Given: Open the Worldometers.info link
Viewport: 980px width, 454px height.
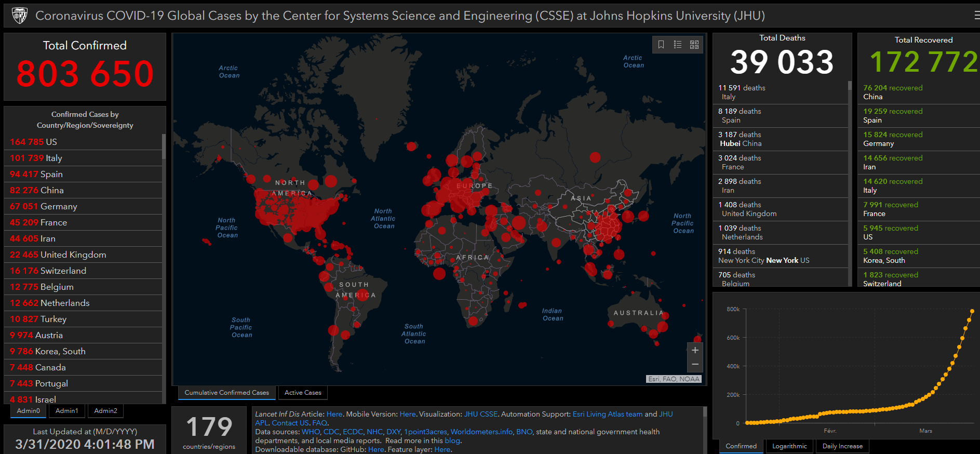Looking at the screenshot, I should pos(481,432).
